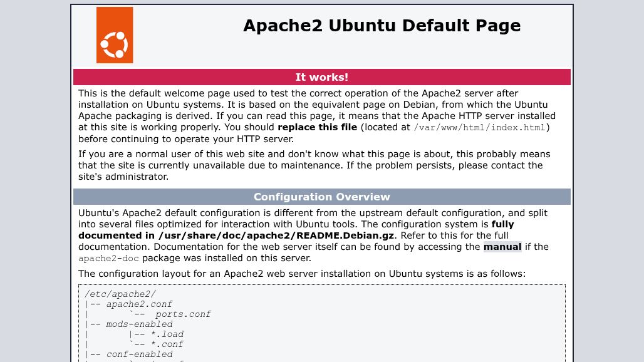Click the /var/www/html/index.html path
Image resolution: width=644 pixels, height=362 pixels.
click(480, 127)
